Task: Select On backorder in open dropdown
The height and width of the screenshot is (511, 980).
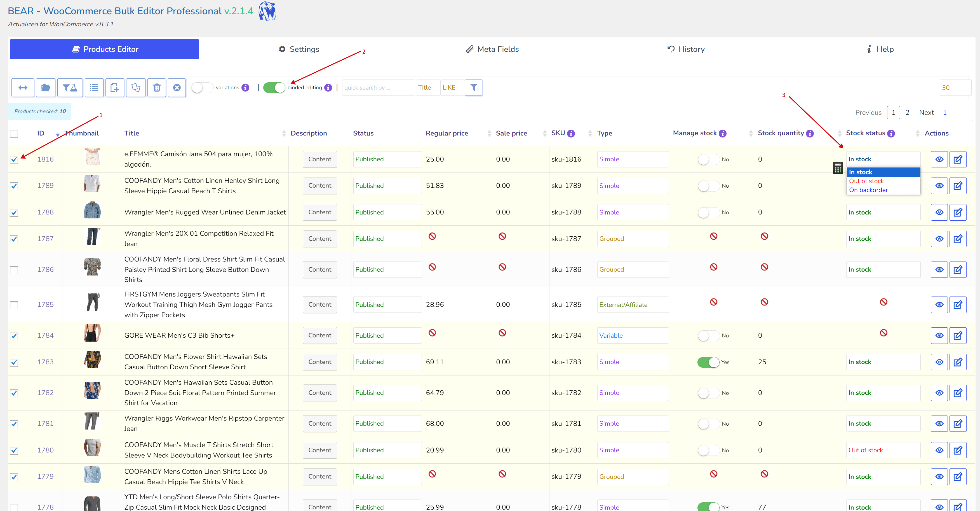Action: point(883,190)
